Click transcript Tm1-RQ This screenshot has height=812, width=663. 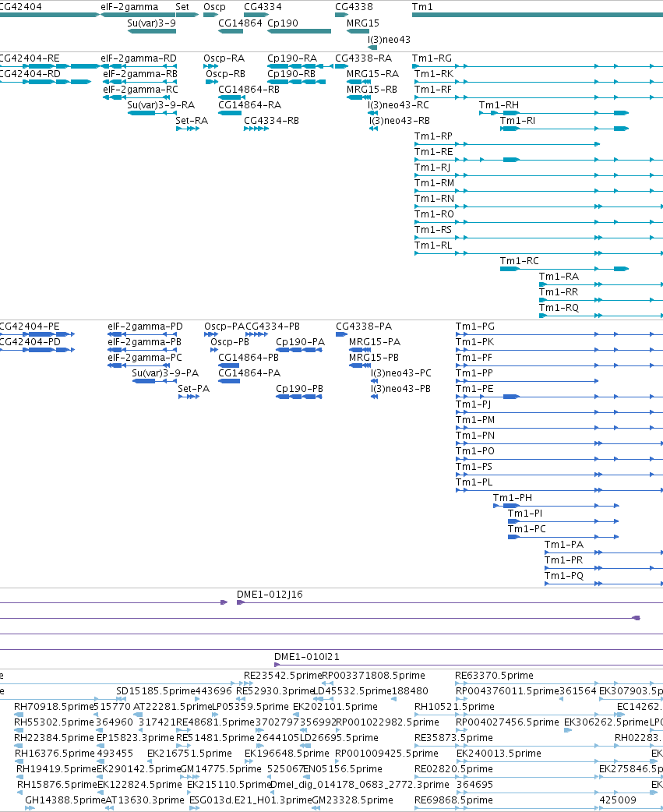pos(559,308)
